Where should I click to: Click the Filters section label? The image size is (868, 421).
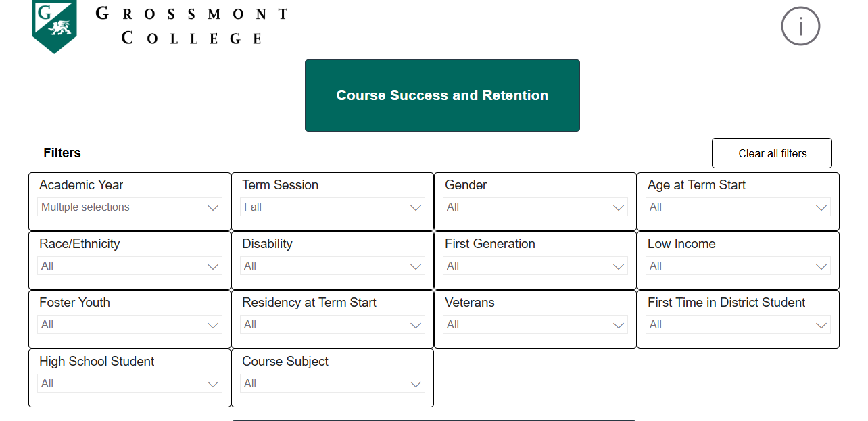pos(62,153)
